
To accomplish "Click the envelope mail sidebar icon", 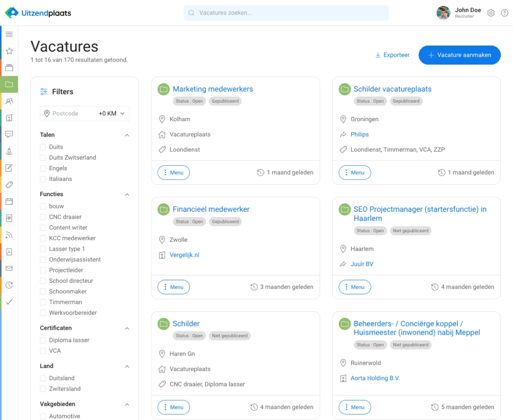I will 9,268.
